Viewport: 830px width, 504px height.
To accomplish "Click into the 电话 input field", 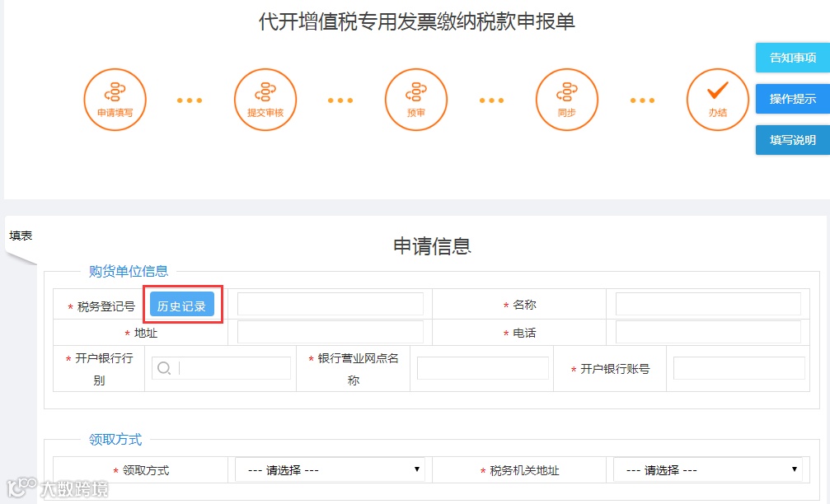I will click(708, 332).
